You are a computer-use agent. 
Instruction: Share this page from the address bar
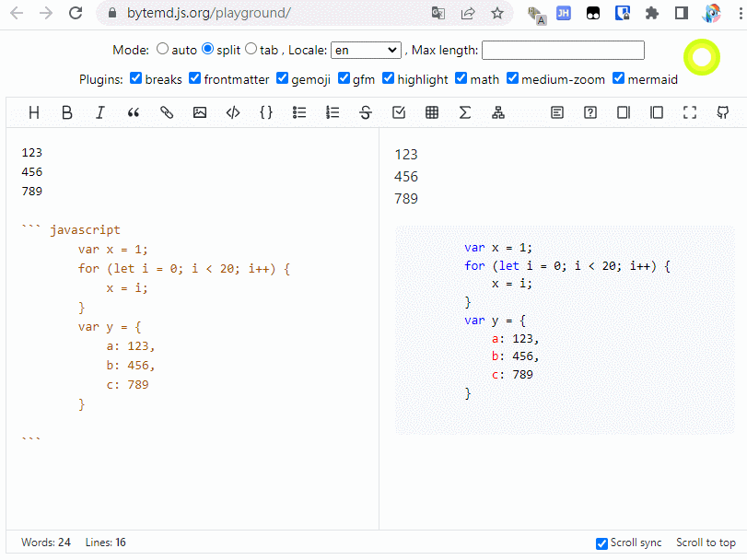tap(468, 13)
